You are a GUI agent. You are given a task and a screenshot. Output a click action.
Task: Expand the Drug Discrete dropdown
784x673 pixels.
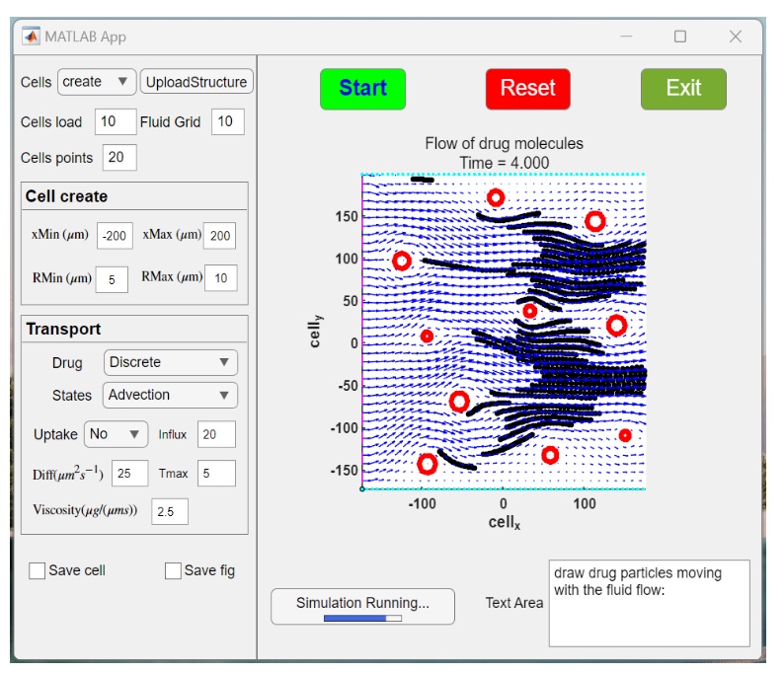pyautogui.click(x=170, y=362)
